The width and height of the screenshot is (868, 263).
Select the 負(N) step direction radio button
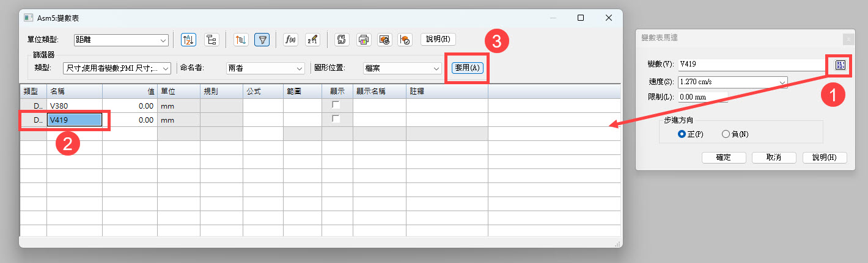tap(726, 134)
